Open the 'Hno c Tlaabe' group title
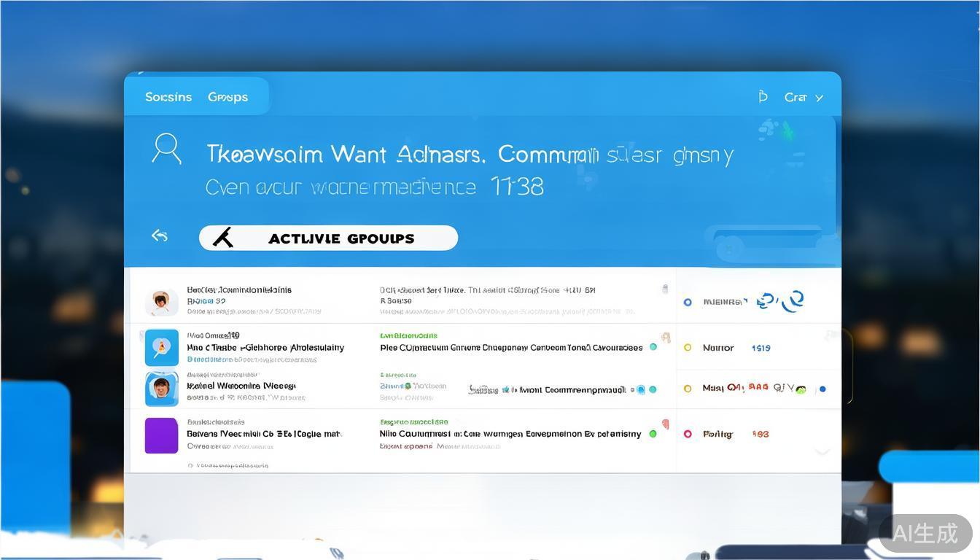Screen dimensions: 980x560 265,348
